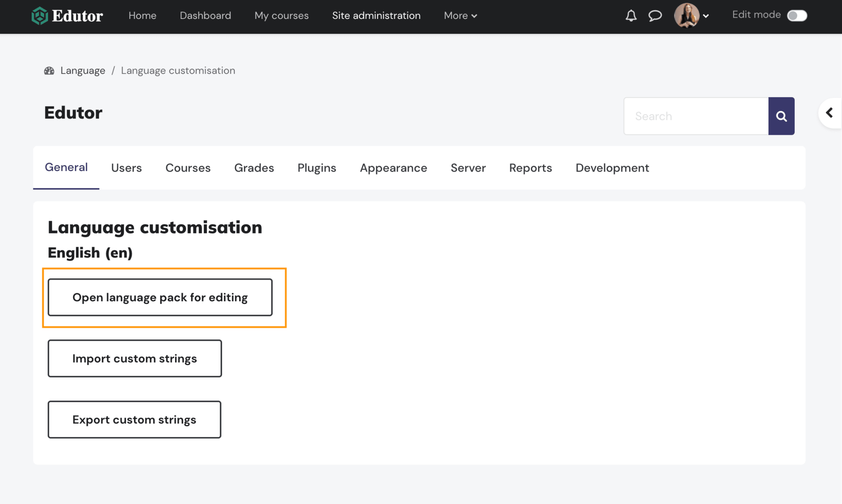Click inside the Search input field
The image size is (842, 504).
point(696,116)
